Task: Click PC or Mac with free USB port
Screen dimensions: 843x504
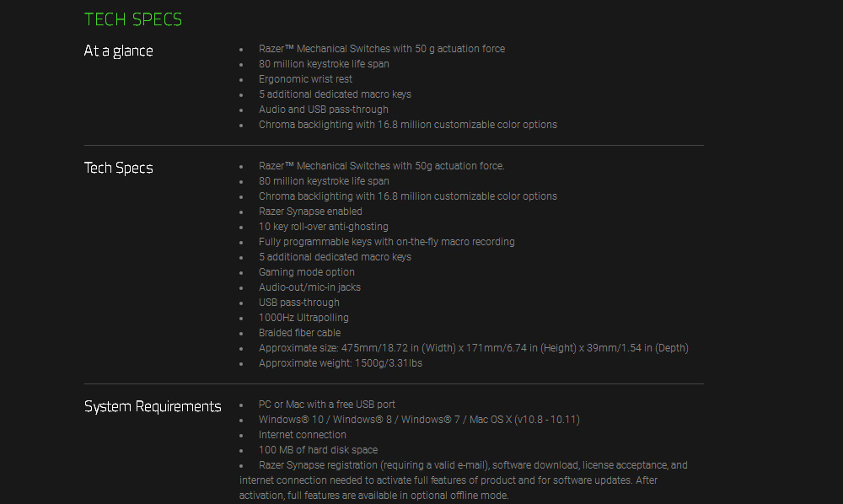Action: point(327,404)
